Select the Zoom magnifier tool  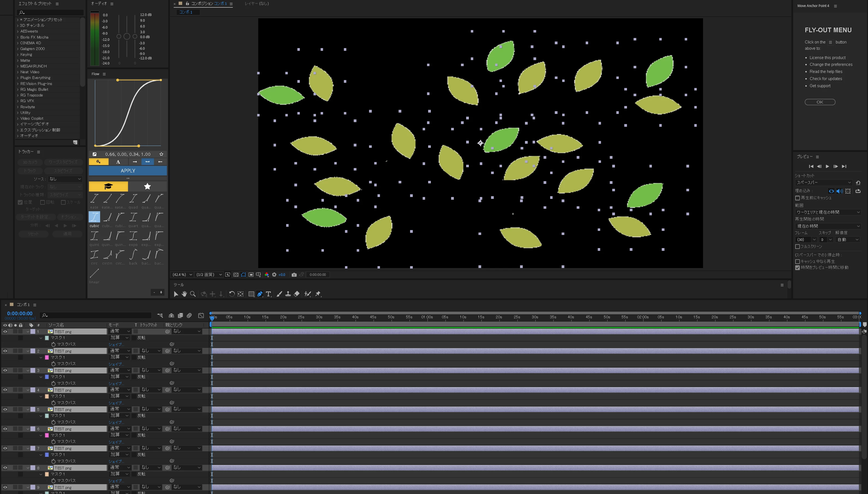[193, 294]
